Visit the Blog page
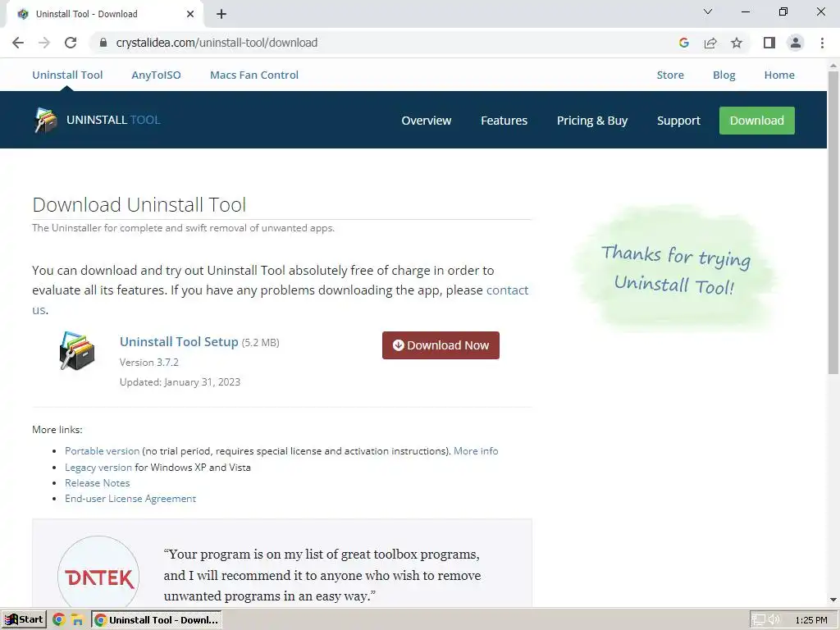The width and height of the screenshot is (840, 630). (724, 75)
